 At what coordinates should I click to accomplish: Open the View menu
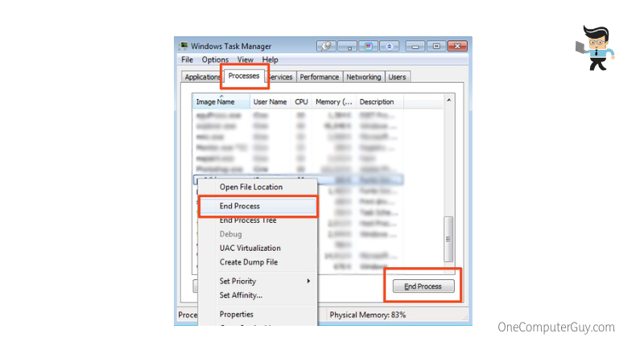[x=246, y=60]
